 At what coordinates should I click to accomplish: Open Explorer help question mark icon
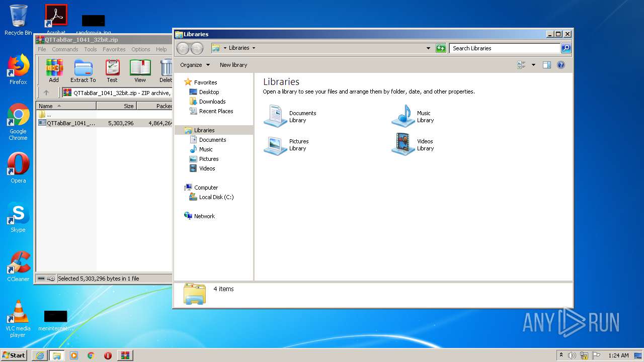point(561,65)
